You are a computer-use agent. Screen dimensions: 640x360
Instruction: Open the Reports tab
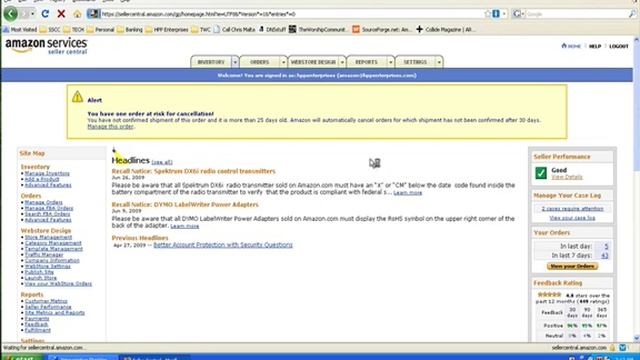(x=366, y=62)
